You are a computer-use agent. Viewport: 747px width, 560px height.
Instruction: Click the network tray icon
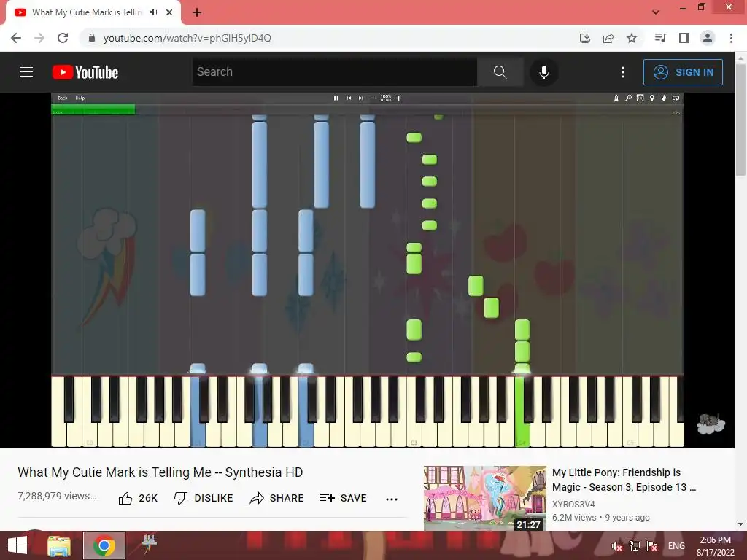coord(634,545)
